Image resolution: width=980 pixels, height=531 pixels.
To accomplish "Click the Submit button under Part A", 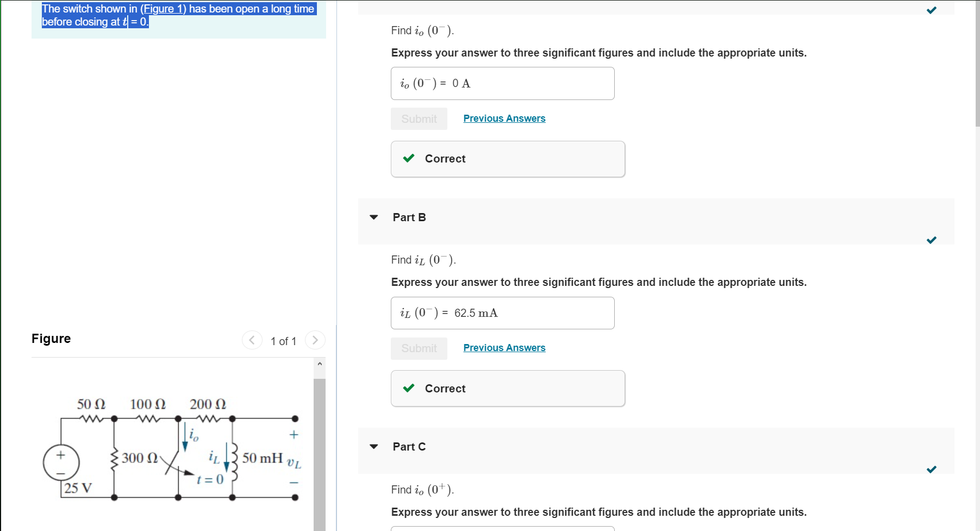I will click(419, 118).
